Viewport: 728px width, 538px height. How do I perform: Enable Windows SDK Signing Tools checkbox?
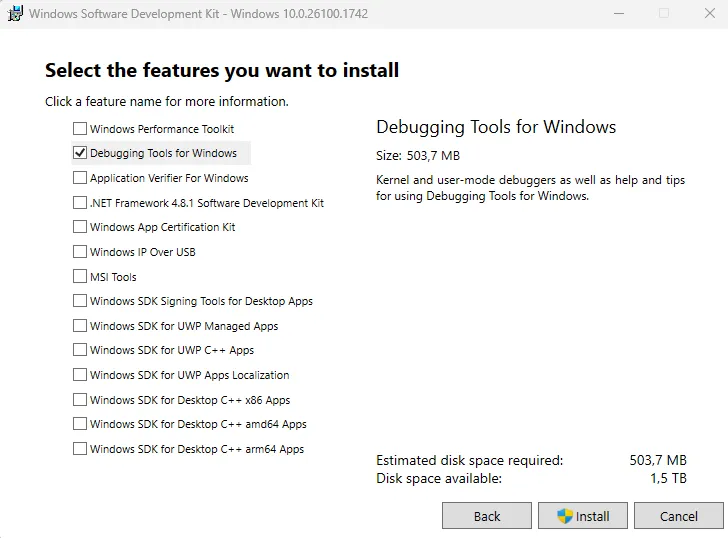tap(80, 301)
